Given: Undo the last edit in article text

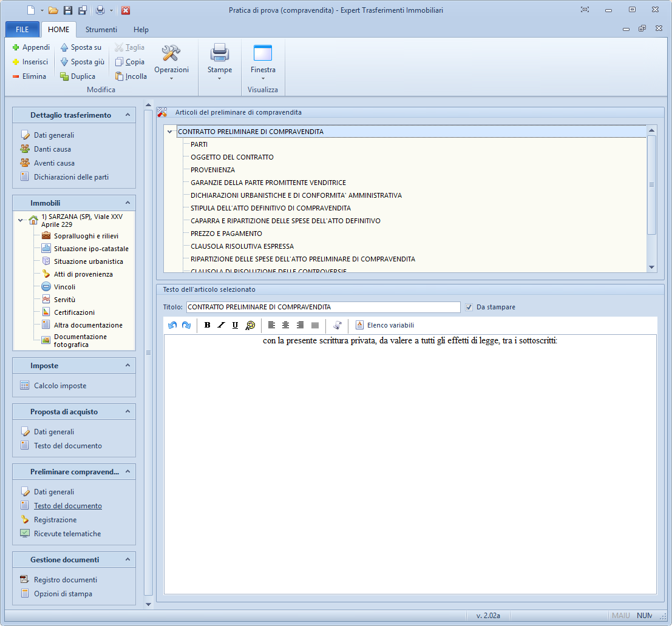Looking at the screenshot, I should (172, 325).
